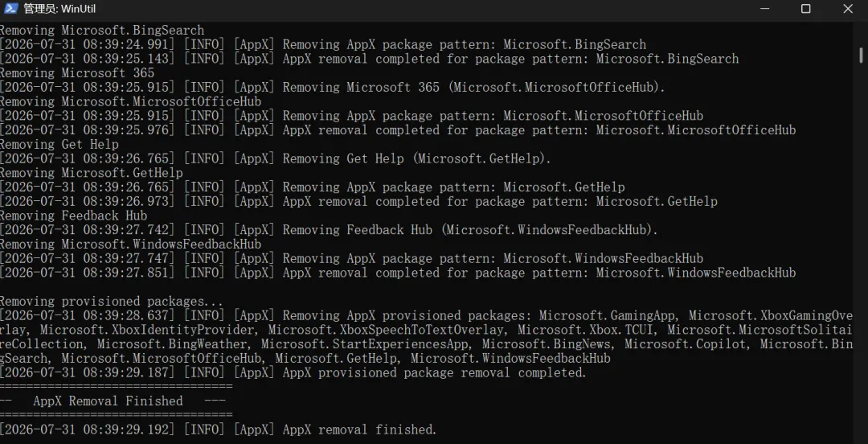
Task: Click the 'Removing provisioned packages...' line
Action: click(x=112, y=302)
